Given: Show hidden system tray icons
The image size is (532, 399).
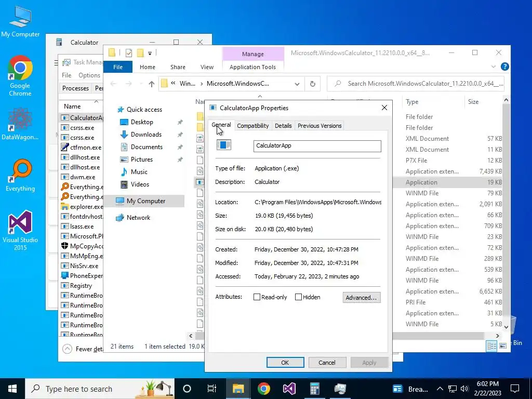Looking at the screenshot, I should point(440,389).
